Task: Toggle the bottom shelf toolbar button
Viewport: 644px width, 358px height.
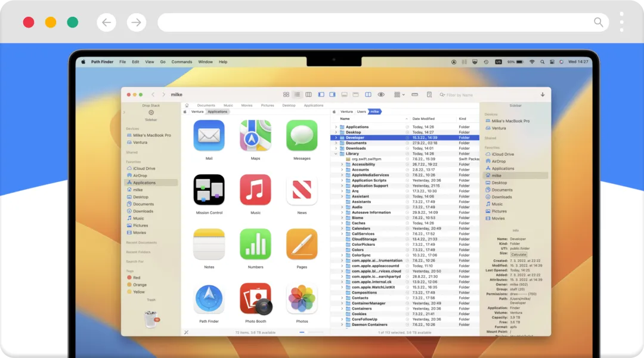Action: point(344,94)
